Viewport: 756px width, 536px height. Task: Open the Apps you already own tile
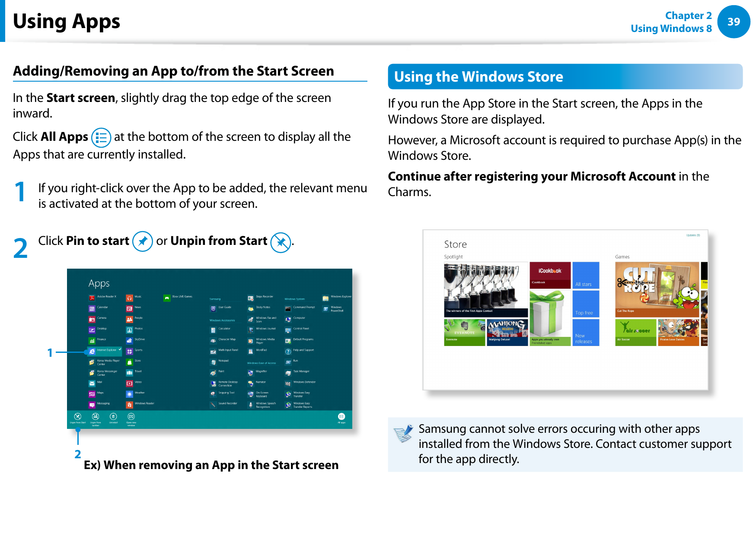pyautogui.click(x=550, y=318)
